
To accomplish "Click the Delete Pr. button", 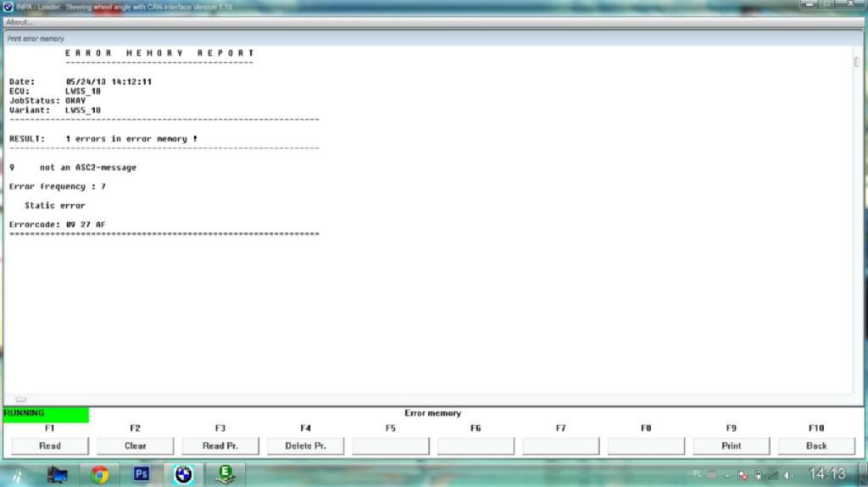I will point(305,445).
